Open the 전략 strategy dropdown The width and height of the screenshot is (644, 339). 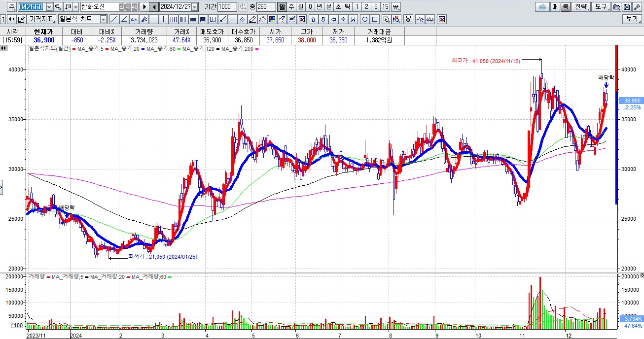point(580,7)
